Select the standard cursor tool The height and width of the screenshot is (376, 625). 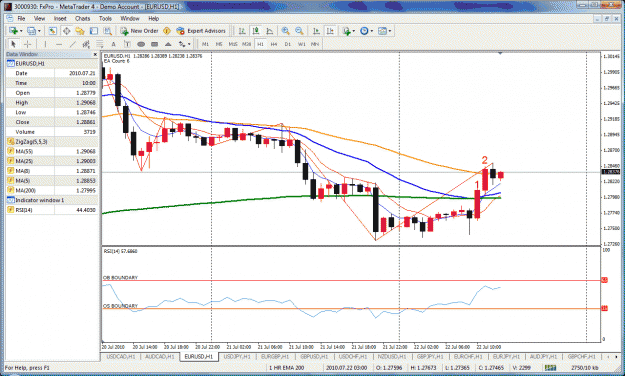13,44
